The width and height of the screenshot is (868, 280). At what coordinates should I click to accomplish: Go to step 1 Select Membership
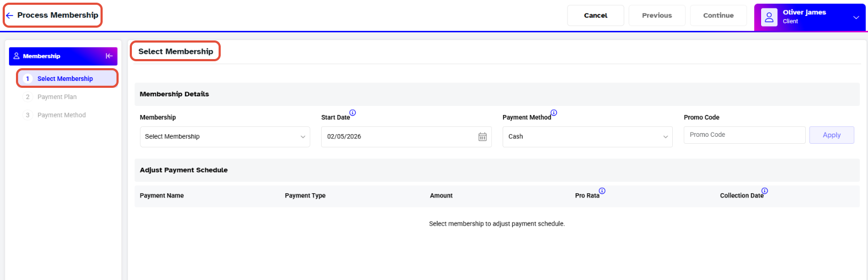67,78
